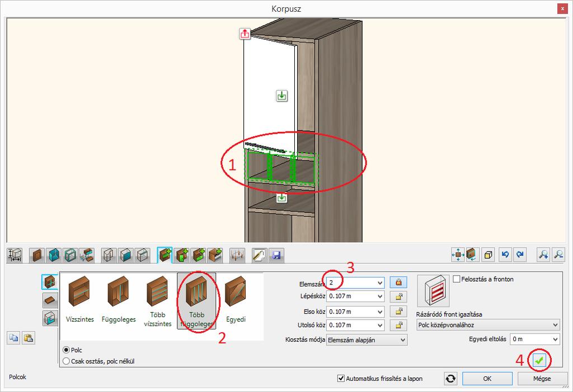Select the add pull-out accessory tool icon
This screenshot has height=392, width=573.
(215, 255)
